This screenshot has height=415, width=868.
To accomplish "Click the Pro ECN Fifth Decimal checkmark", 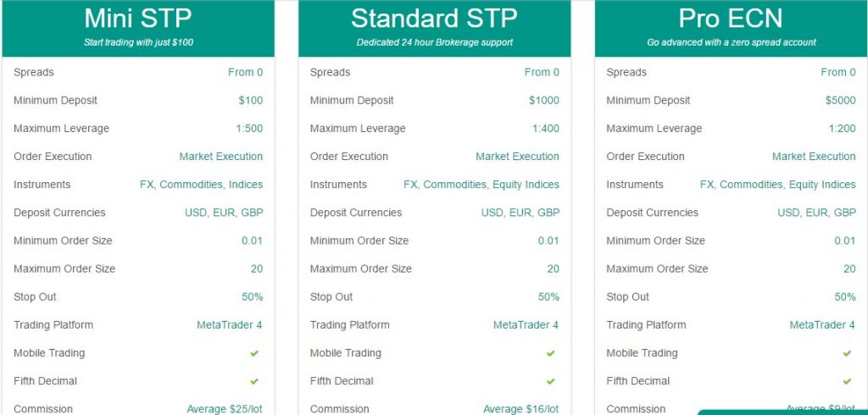I will (847, 381).
